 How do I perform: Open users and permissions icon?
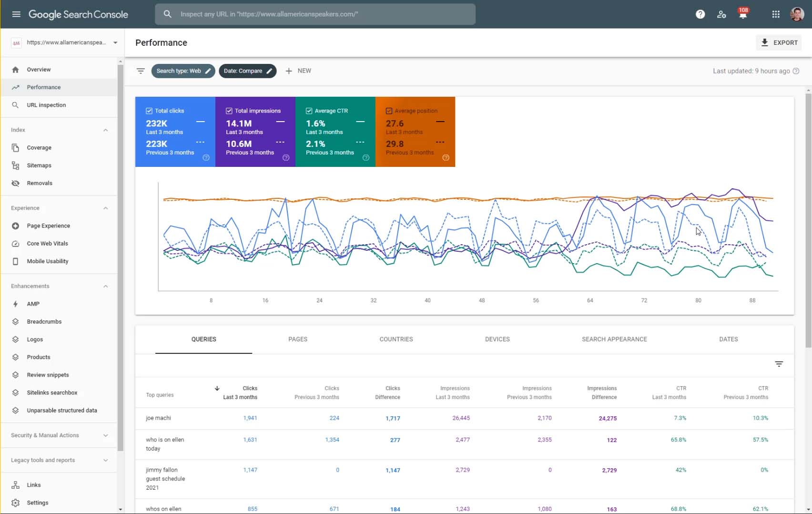721,14
